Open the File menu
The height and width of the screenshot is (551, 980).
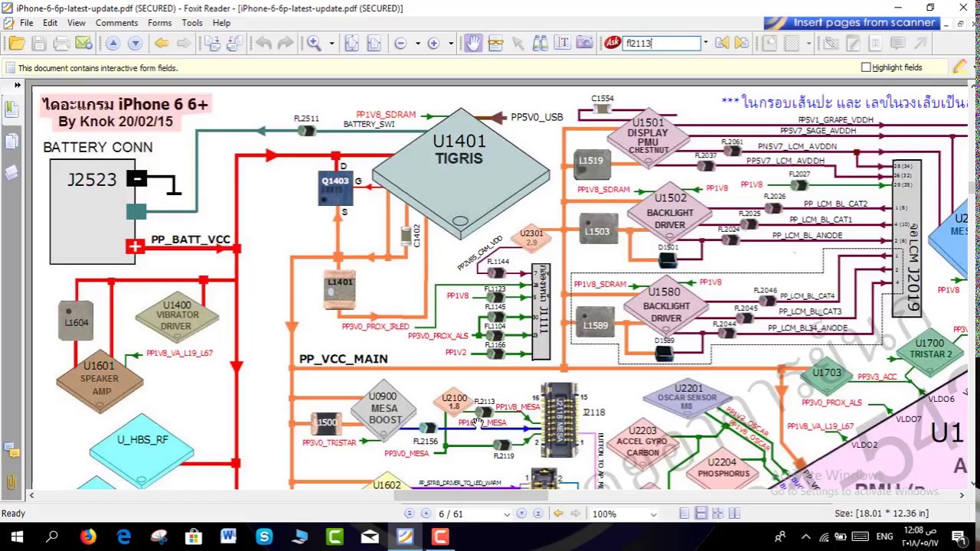click(x=26, y=23)
